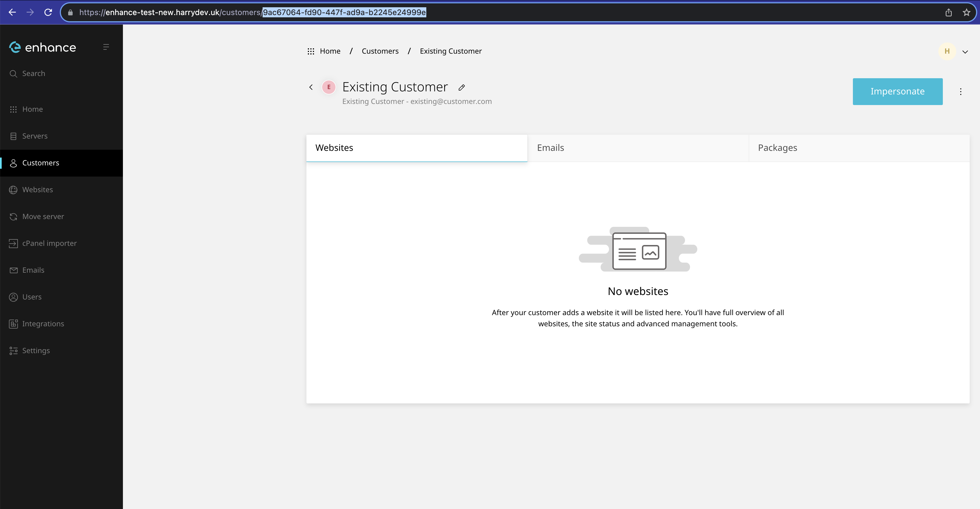Expand the account dropdown chevron
This screenshot has height=509, width=980.
965,52
